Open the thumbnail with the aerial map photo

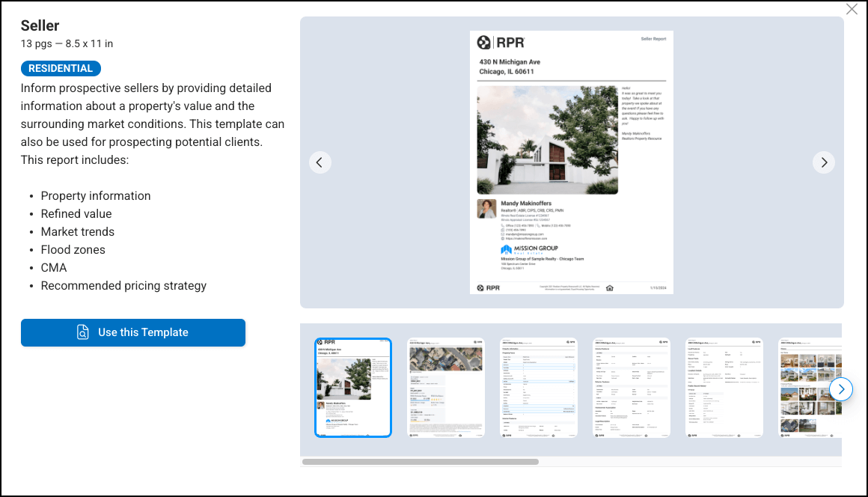446,388
